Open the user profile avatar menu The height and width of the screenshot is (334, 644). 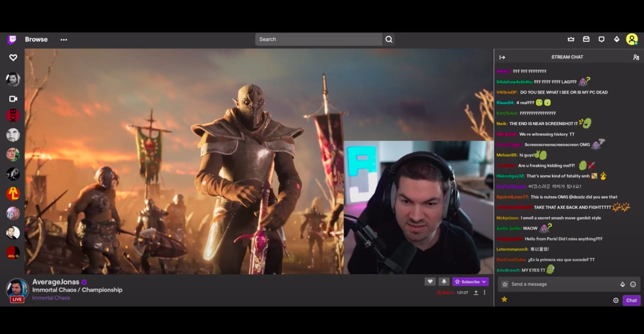point(632,39)
